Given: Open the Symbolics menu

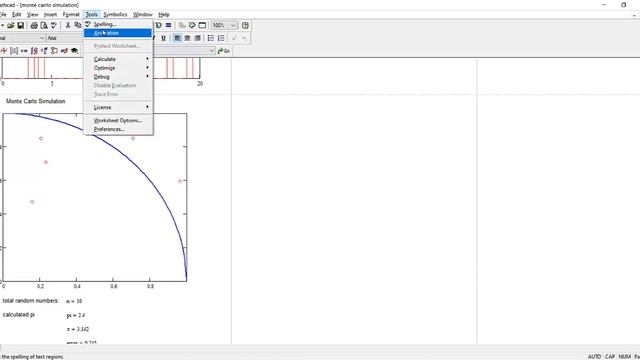Looking at the screenshot, I should click(x=115, y=14).
